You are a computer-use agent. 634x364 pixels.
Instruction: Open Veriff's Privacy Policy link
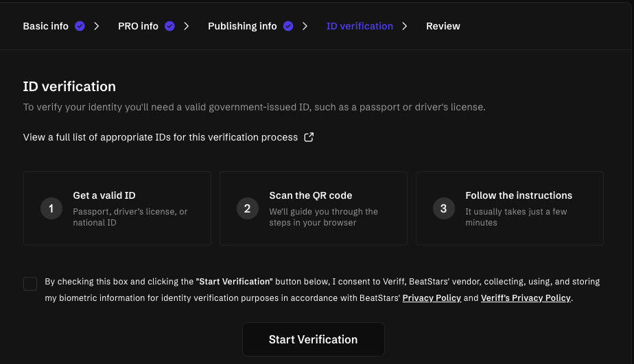(526, 298)
